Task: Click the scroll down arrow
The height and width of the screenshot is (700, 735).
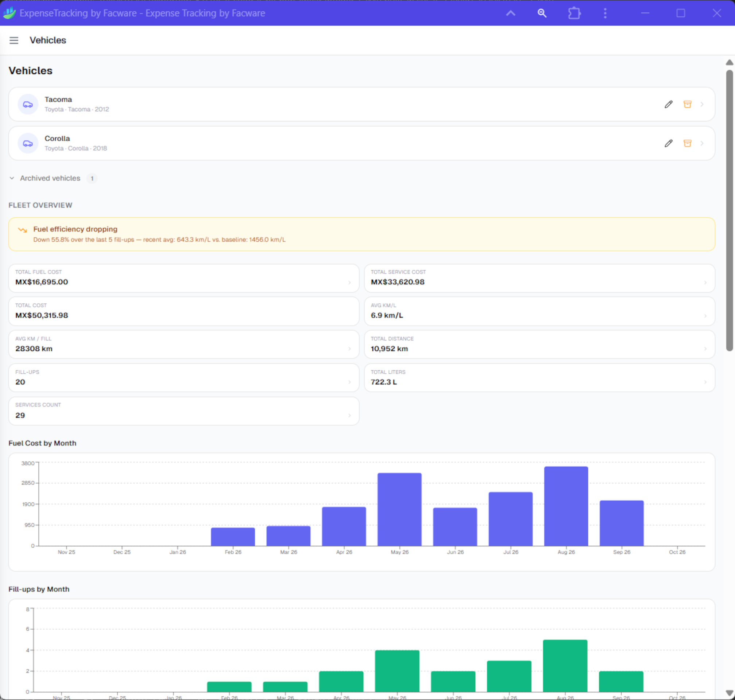Action: [730, 693]
